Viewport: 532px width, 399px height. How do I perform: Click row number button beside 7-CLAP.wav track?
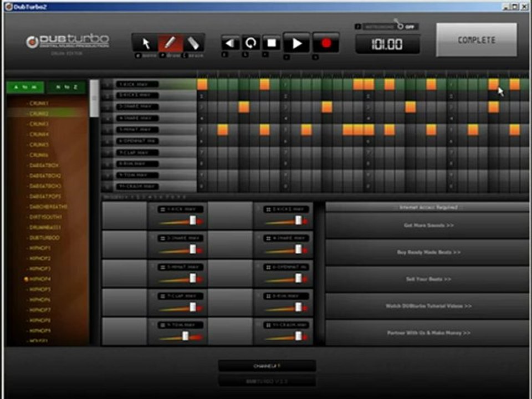click(108, 153)
